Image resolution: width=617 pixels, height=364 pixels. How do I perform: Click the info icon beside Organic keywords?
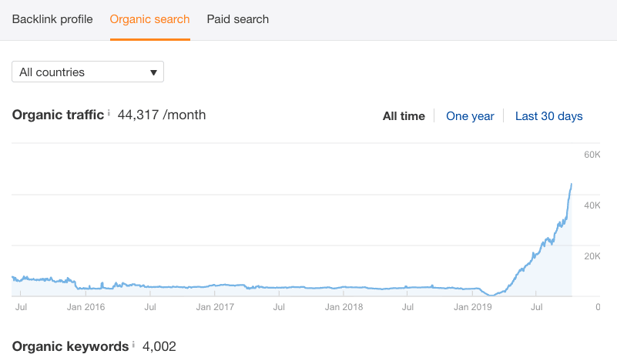click(134, 344)
